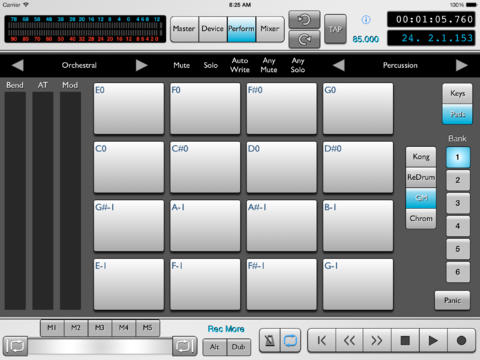Choose the ReDrum pad layout
Screen dimensions: 480x360
tap(421, 177)
